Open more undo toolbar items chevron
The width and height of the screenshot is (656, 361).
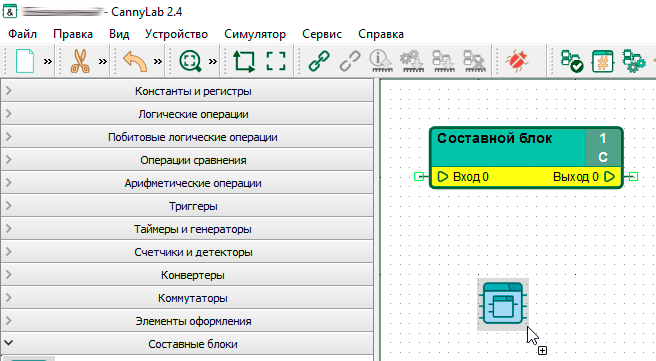click(x=158, y=61)
